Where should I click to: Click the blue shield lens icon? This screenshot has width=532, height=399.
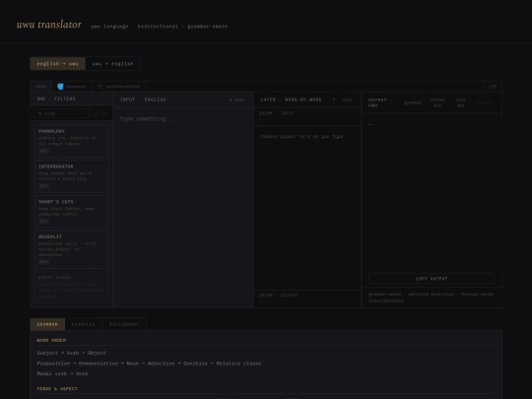click(60, 87)
